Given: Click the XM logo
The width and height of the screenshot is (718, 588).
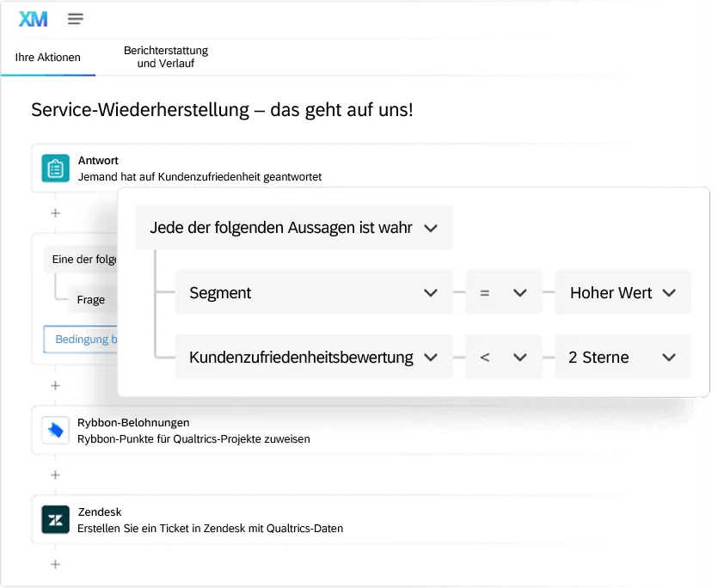Looking at the screenshot, I should [x=33, y=19].
